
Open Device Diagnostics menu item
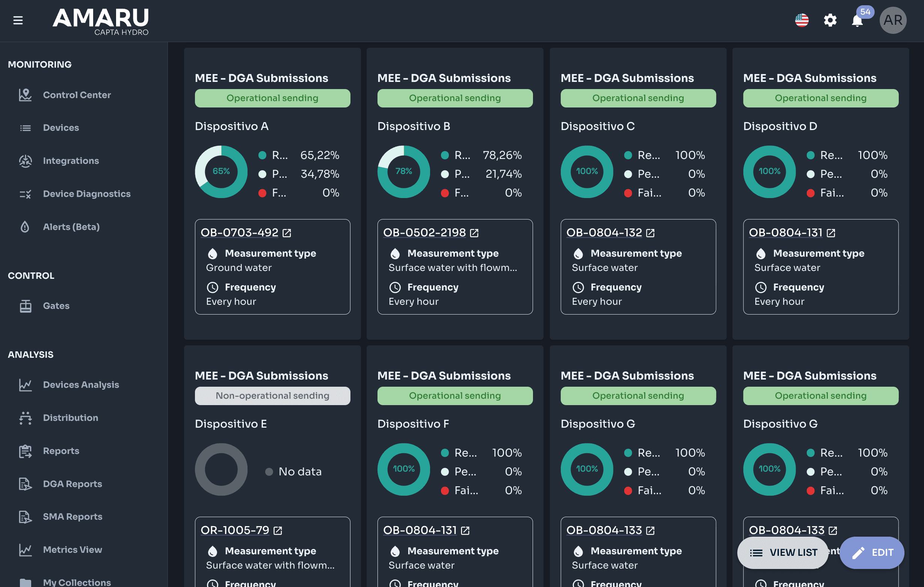click(87, 194)
